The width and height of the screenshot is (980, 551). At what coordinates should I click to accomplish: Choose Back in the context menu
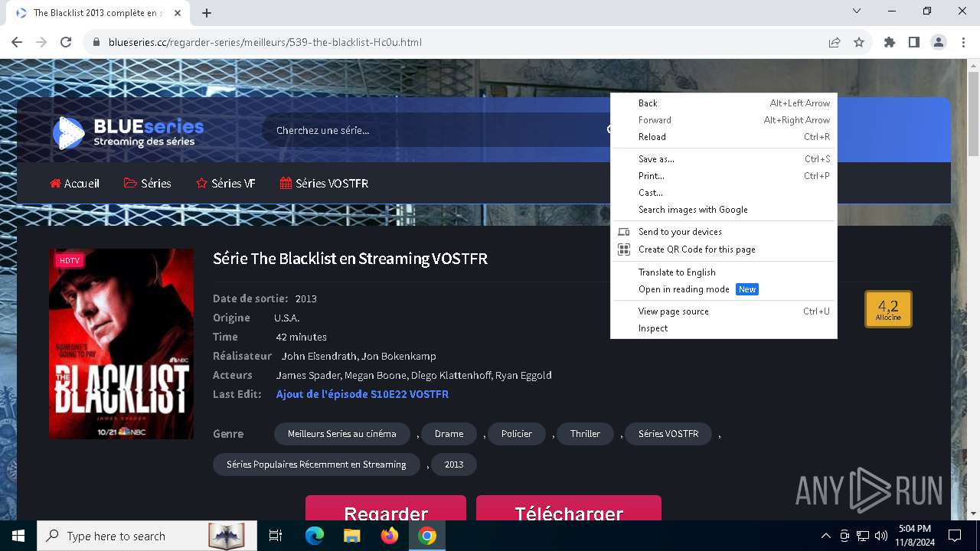click(x=724, y=103)
